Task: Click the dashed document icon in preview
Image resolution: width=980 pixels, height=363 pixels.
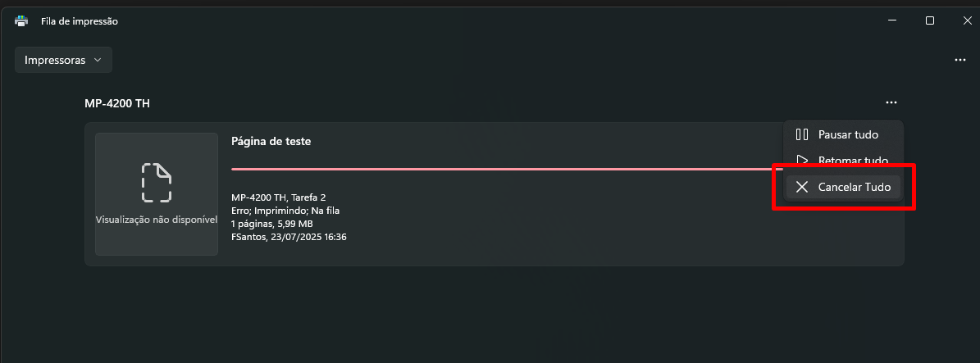Action: (x=157, y=183)
